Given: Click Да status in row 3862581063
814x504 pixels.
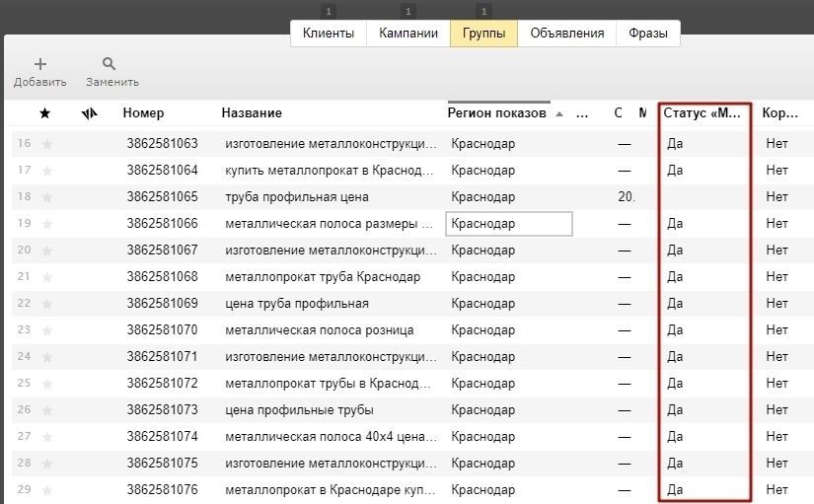Looking at the screenshot, I should tap(675, 144).
